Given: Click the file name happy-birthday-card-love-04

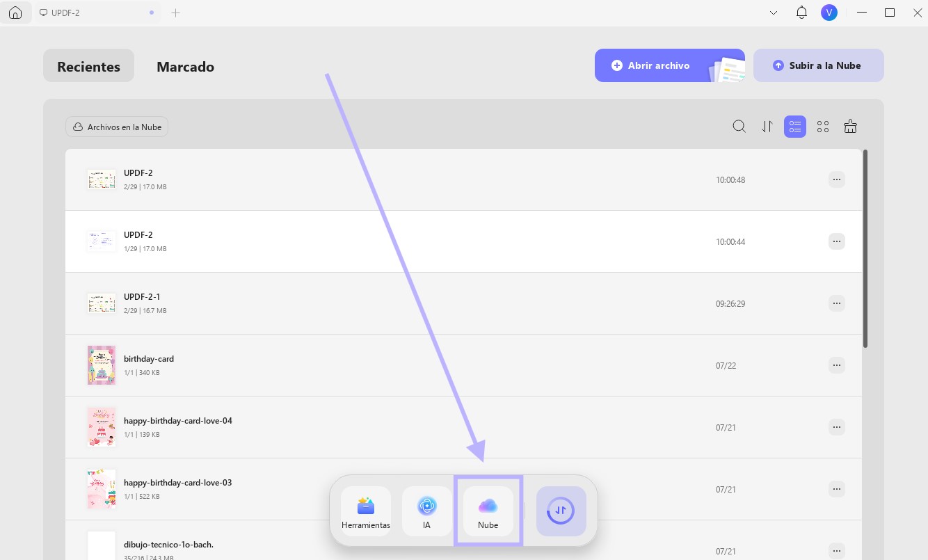Looking at the screenshot, I should click(178, 421).
